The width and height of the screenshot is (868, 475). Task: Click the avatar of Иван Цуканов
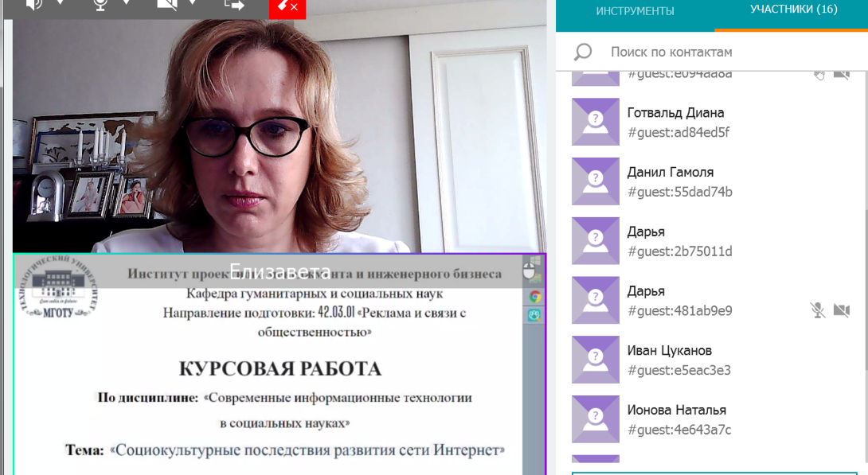(x=596, y=360)
